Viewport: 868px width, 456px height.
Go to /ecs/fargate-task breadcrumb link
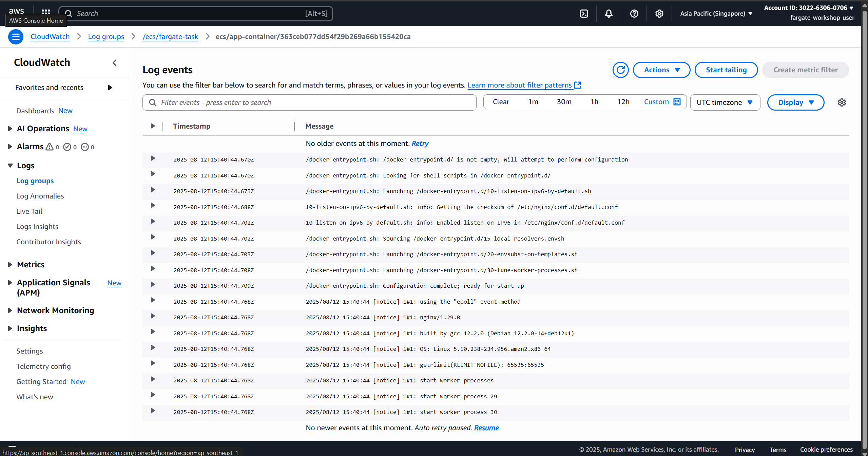170,37
